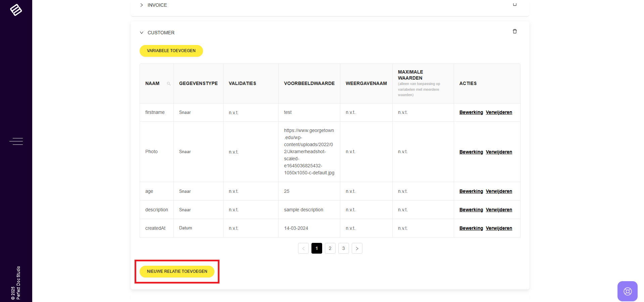Edit the age variable via Bewerking
Viewport: 644px width, 302px height.
point(471,191)
